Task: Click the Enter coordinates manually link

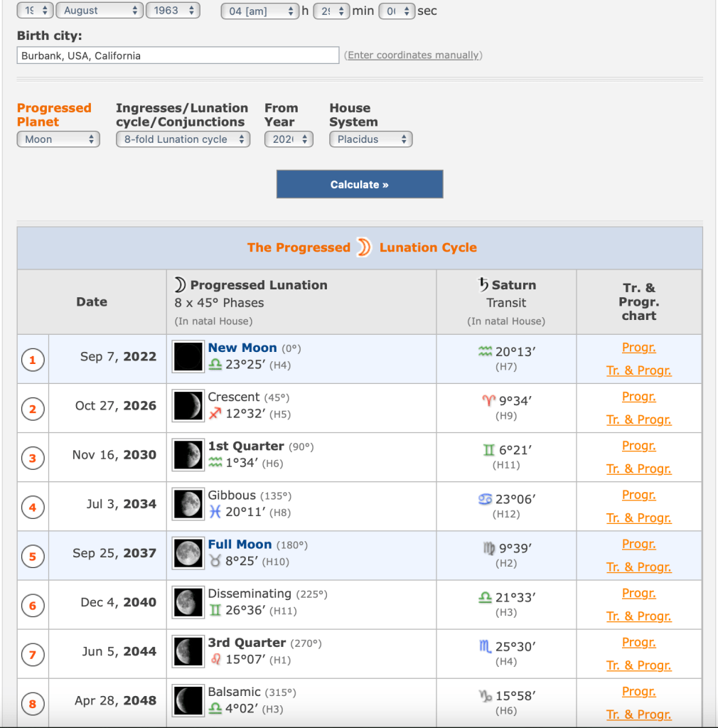Action: (x=413, y=55)
